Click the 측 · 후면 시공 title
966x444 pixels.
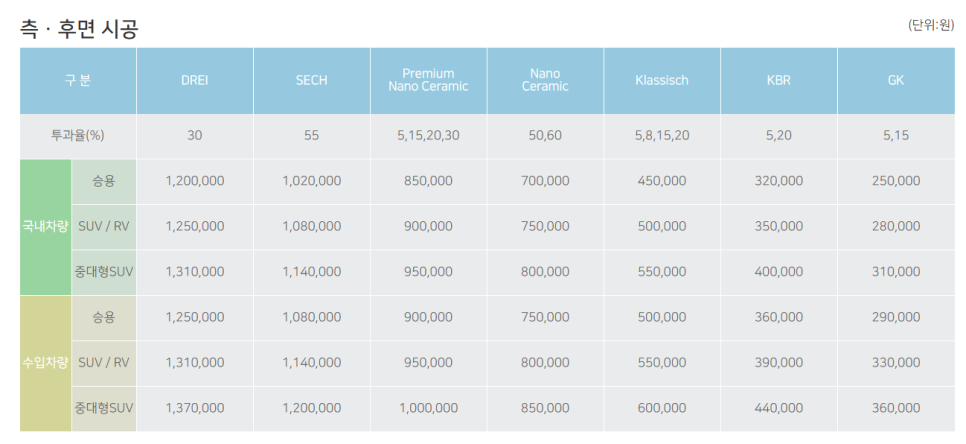(x=79, y=29)
